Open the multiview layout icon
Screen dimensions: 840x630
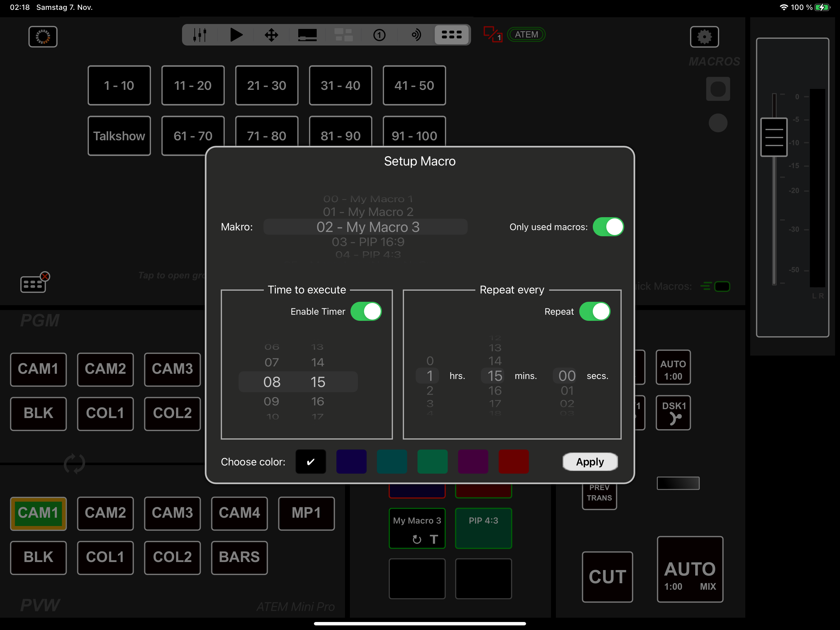[343, 35]
